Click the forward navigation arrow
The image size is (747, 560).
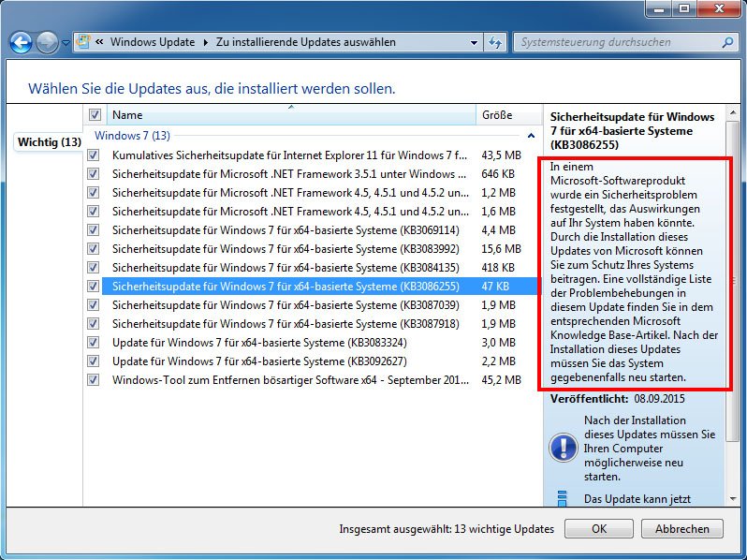47,42
